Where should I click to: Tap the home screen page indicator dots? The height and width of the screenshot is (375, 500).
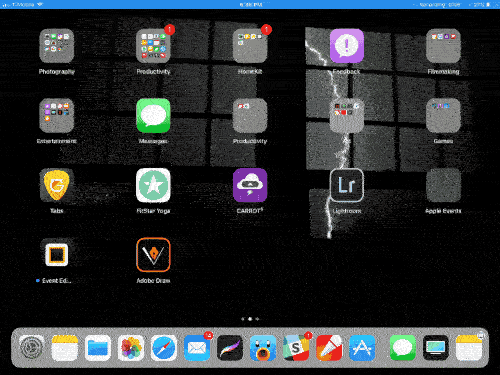pyautogui.click(x=250, y=319)
